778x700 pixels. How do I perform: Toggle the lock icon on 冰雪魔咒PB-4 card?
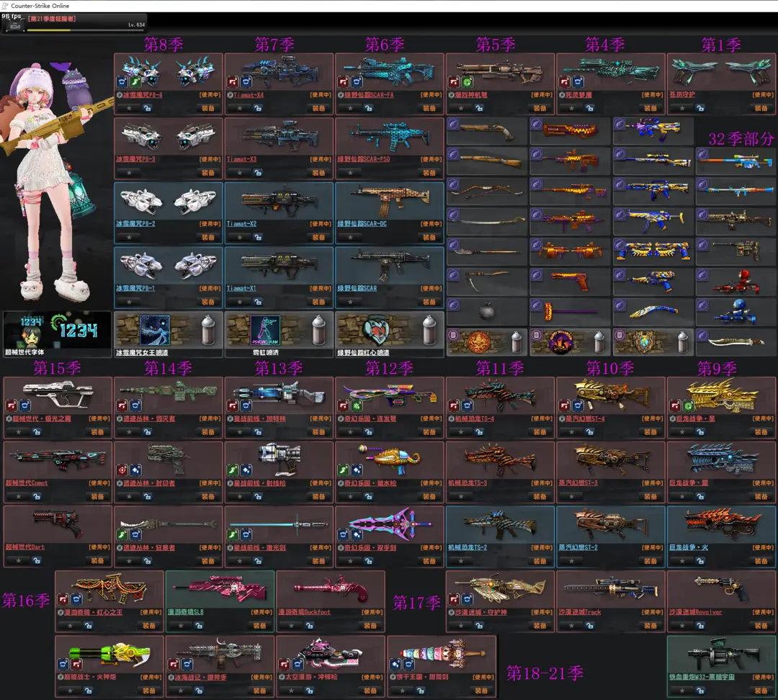(x=148, y=108)
